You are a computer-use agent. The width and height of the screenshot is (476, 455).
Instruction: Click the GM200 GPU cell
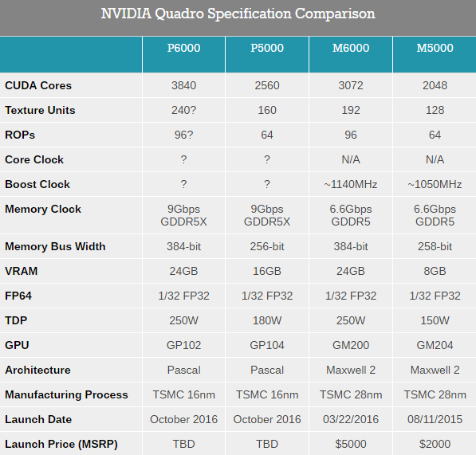click(x=351, y=345)
